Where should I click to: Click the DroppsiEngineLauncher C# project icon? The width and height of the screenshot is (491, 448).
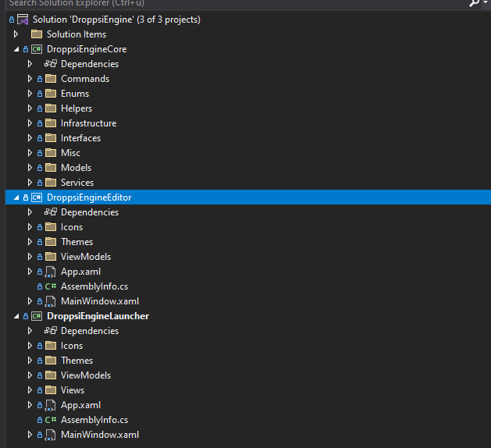tap(37, 316)
